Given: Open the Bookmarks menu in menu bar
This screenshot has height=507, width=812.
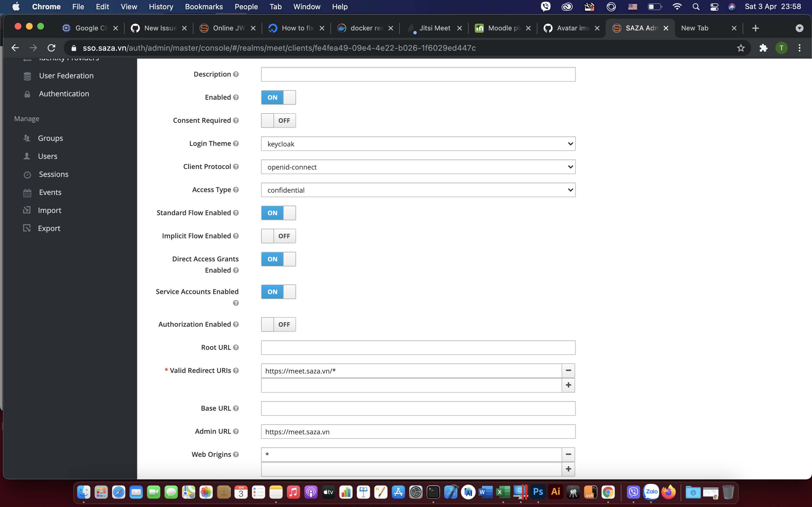Looking at the screenshot, I should [x=204, y=7].
